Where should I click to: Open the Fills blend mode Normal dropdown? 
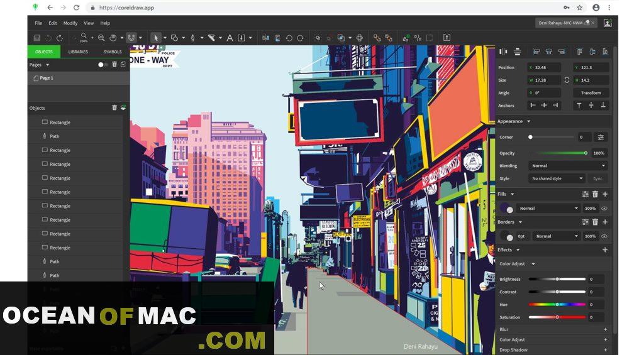(x=548, y=209)
